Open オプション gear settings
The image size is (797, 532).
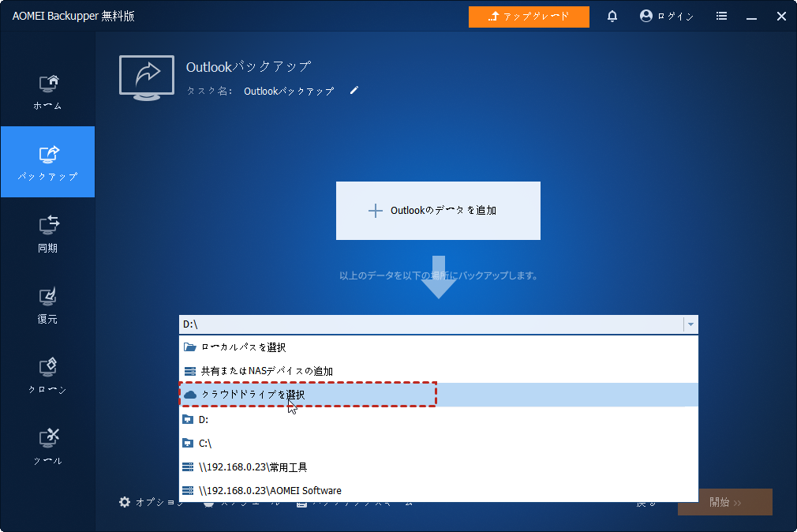[151, 503]
